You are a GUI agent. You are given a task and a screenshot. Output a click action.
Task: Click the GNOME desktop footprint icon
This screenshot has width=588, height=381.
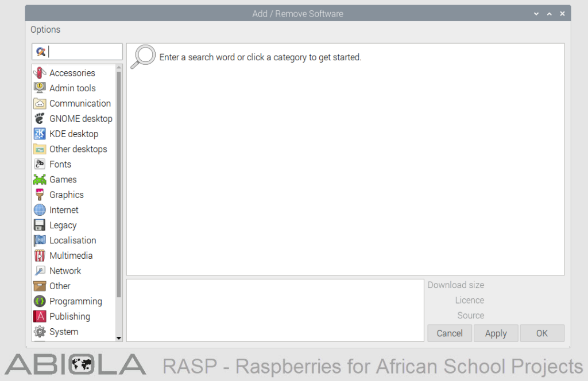40,118
